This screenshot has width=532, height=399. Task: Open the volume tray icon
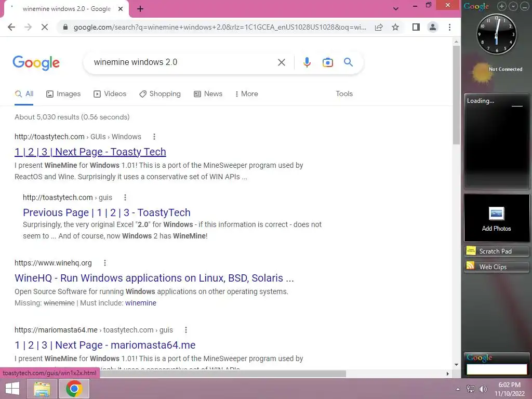click(x=483, y=389)
